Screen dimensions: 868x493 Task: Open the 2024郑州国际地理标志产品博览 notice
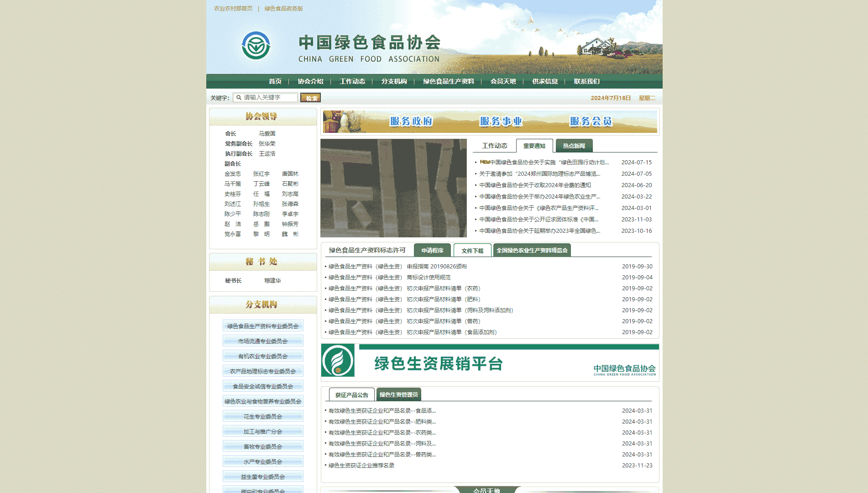coord(540,173)
